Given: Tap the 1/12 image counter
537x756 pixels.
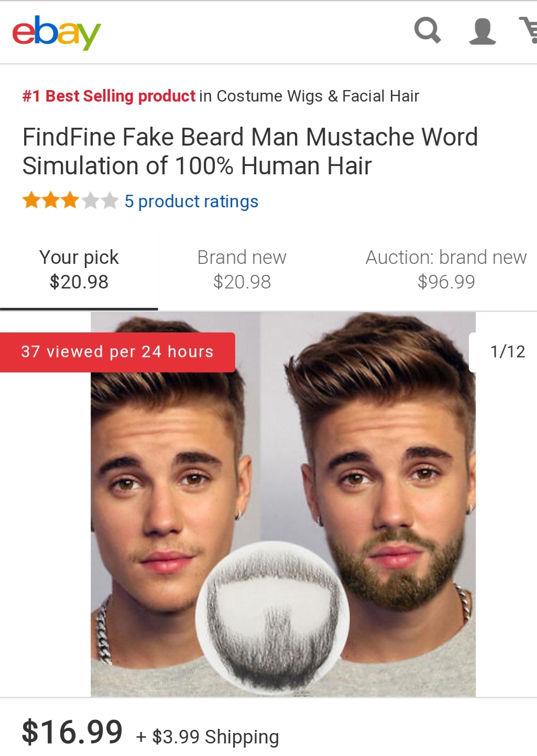Looking at the screenshot, I should point(507,352).
